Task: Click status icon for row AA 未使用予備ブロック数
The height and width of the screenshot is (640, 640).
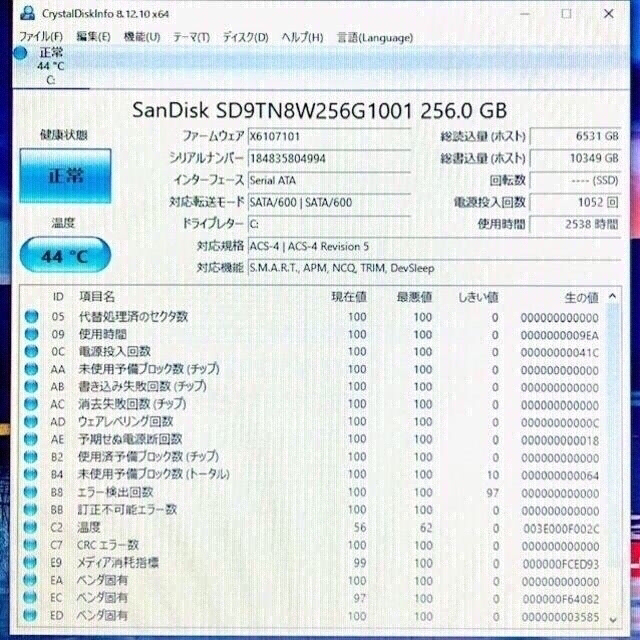Action: pyautogui.click(x=31, y=369)
